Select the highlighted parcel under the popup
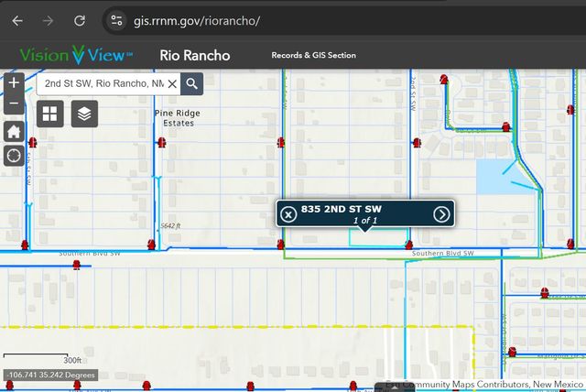Image resolution: width=586 pixels, height=392 pixels. (378, 238)
